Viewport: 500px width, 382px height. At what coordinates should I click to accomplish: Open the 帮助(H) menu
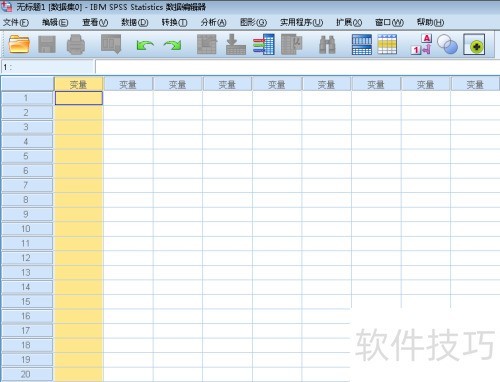pos(430,22)
